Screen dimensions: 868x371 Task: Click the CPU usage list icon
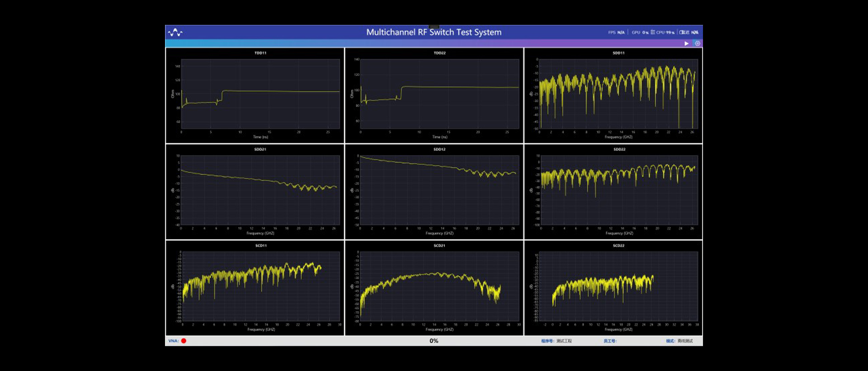coord(653,32)
